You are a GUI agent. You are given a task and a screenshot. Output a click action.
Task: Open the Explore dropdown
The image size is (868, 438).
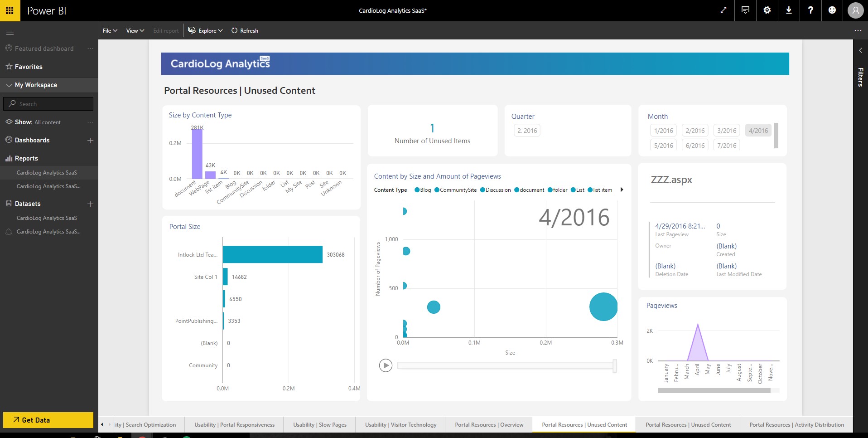pos(205,30)
